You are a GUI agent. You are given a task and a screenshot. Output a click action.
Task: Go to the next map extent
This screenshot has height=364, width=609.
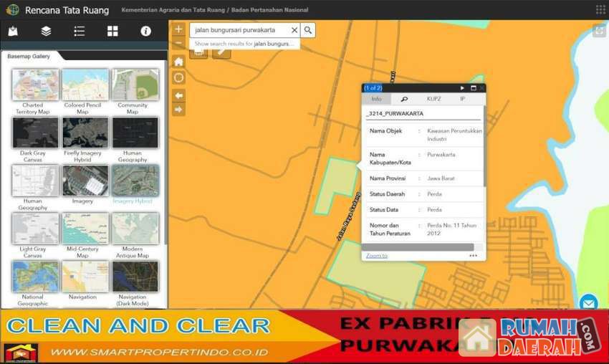coord(178,110)
